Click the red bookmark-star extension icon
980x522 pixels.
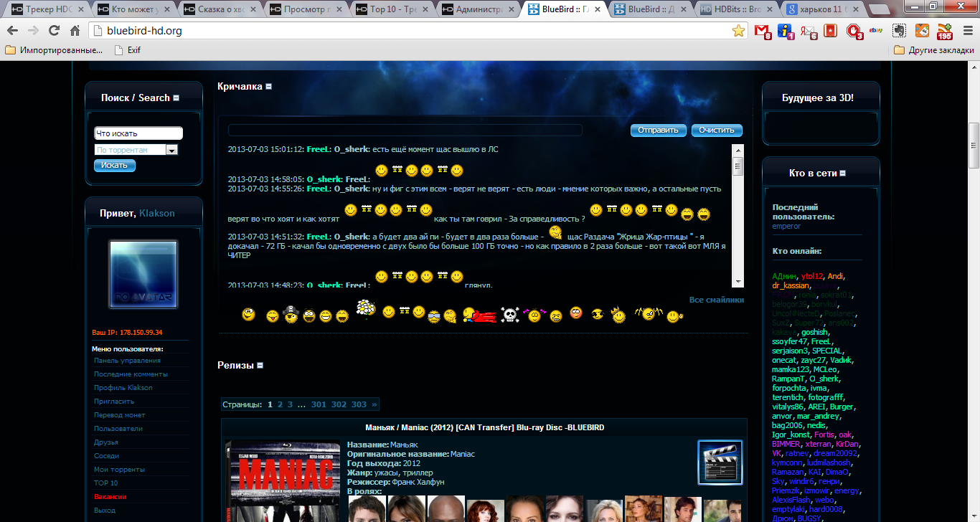(830, 31)
